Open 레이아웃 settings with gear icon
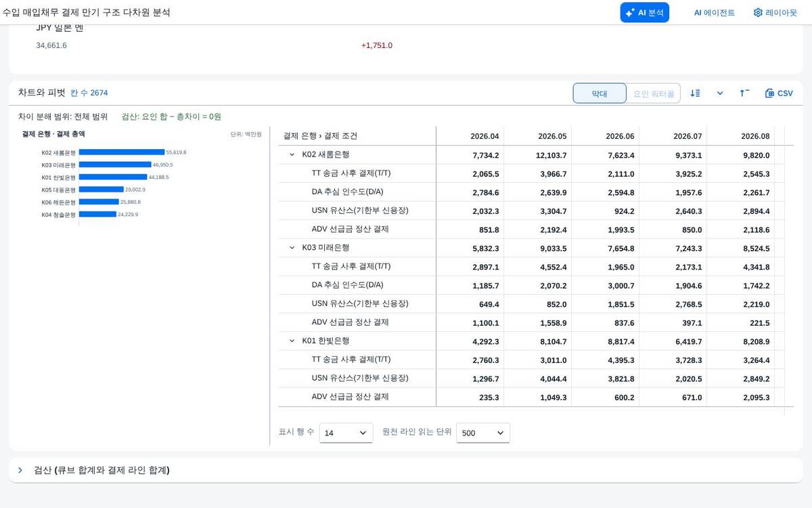The image size is (812, 508). (x=775, y=12)
